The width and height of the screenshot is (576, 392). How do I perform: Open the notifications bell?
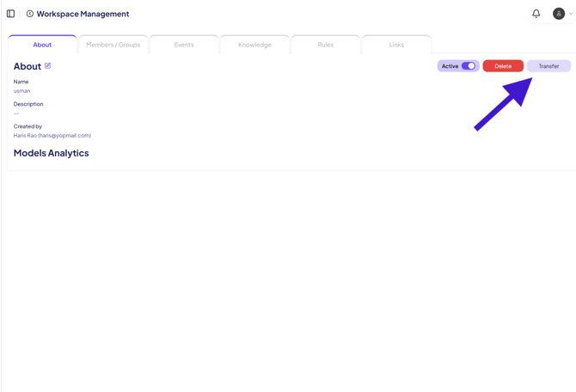(x=536, y=14)
